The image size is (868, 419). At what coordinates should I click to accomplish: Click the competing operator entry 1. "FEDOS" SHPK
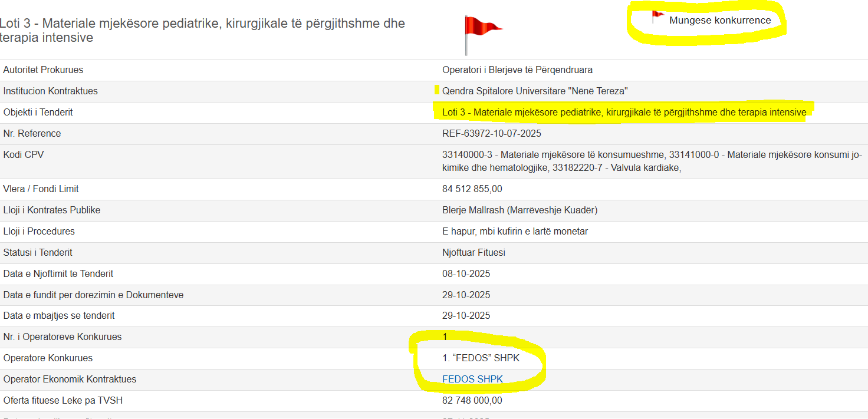(481, 358)
